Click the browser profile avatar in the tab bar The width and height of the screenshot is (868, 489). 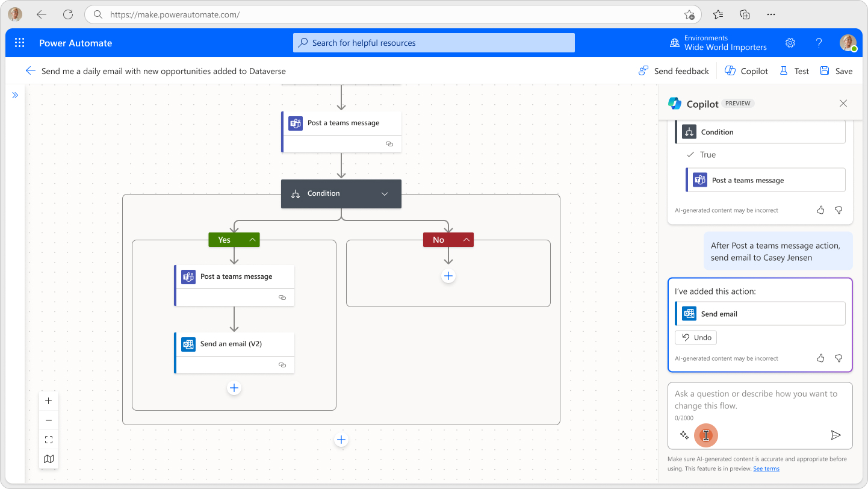pos(15,14)
